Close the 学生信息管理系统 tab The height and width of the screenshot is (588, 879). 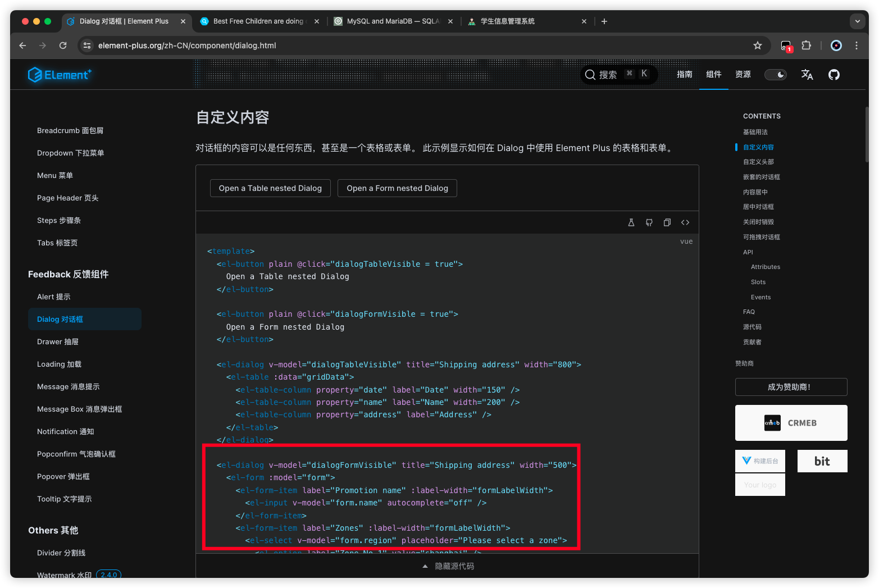point(584,21)
